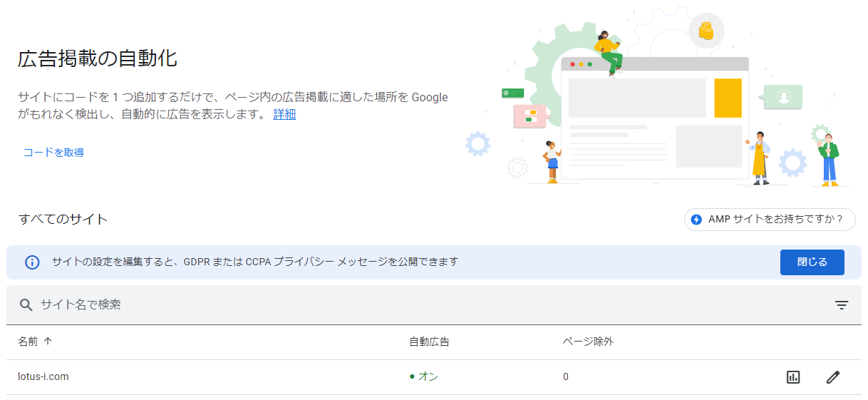Open the 詳細 learn-more link

pos(284,114)
